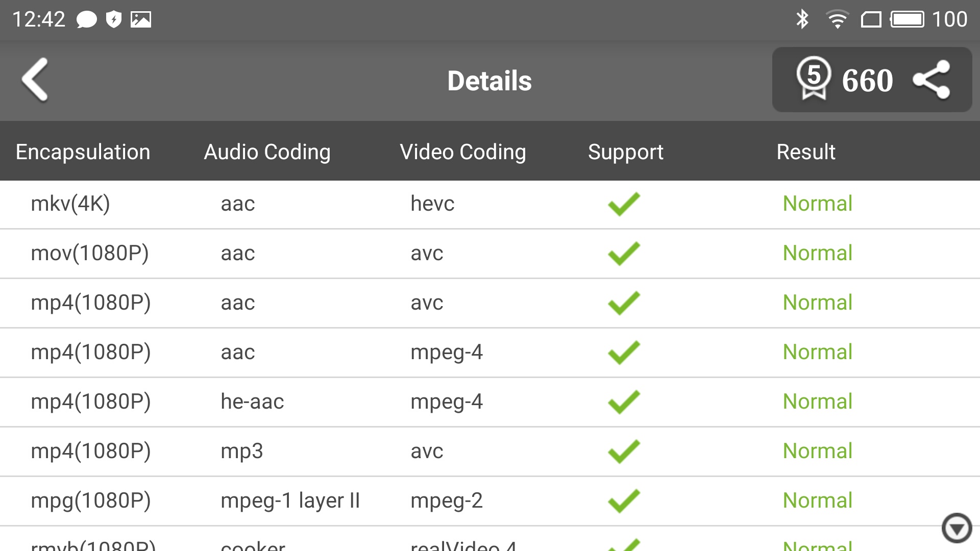Select the Result column header
The width and height of the screenshot is (980, 551).
pyautogui.click(x=806, y=152)
